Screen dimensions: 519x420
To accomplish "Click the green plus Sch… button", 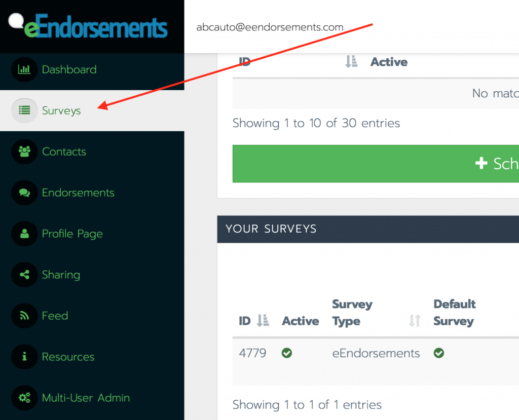I will point(376,164).
